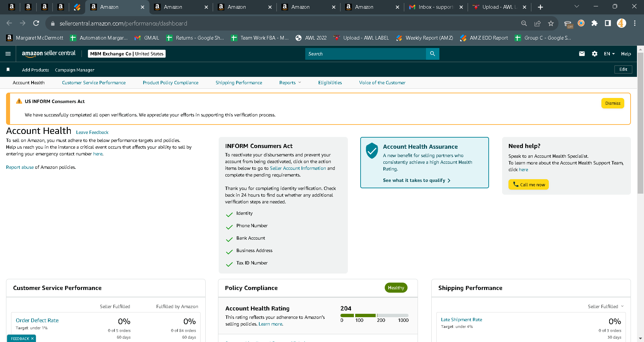
Task: Open the Customer Service Performance tab
Action: [x=94, y=83]
